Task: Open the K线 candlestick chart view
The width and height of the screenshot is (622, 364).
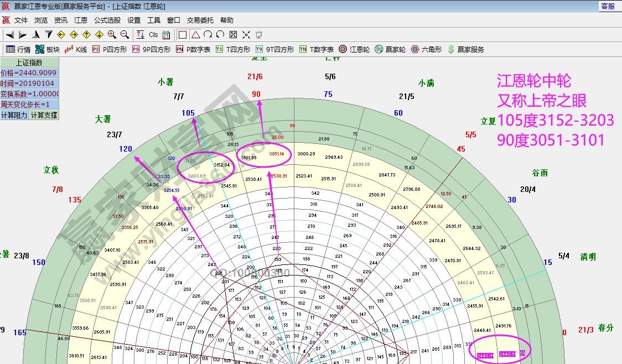Action: pyautogui.click(x=76, y=49)
